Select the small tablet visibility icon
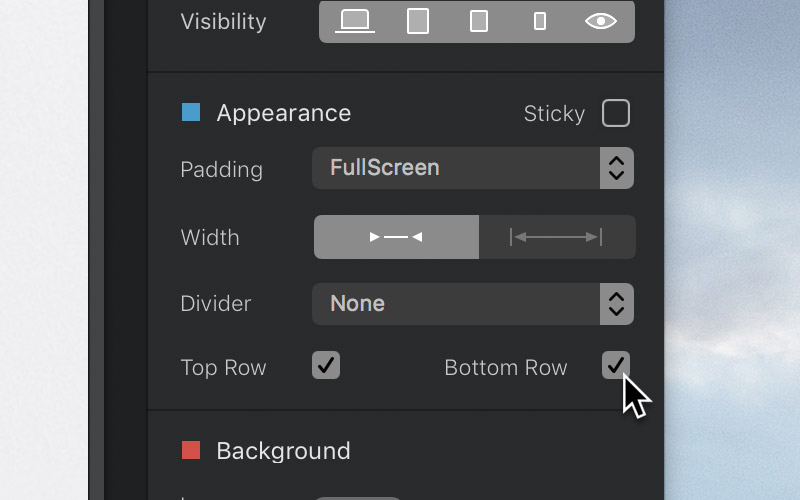This screenshot has height=500, width=800. tap(479, 21)
